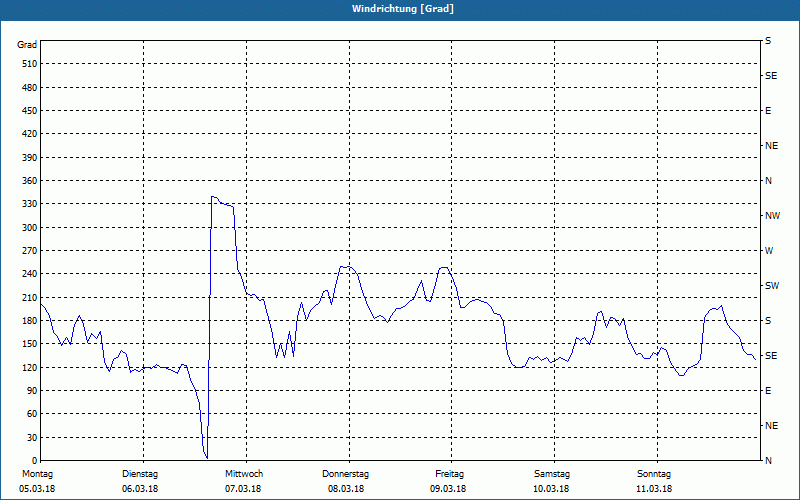Click the '11.03.18' date label
The image size is (800, 500).
654,489
